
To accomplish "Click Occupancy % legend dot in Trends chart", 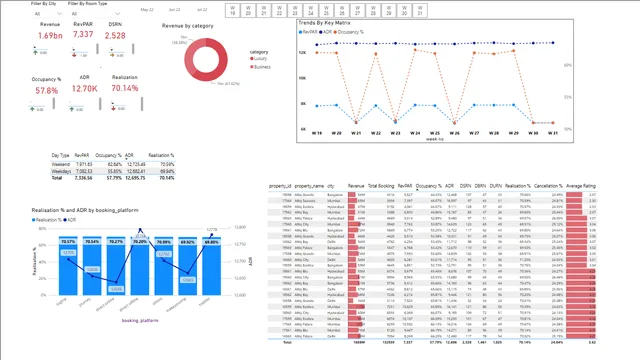I will 335,32.
